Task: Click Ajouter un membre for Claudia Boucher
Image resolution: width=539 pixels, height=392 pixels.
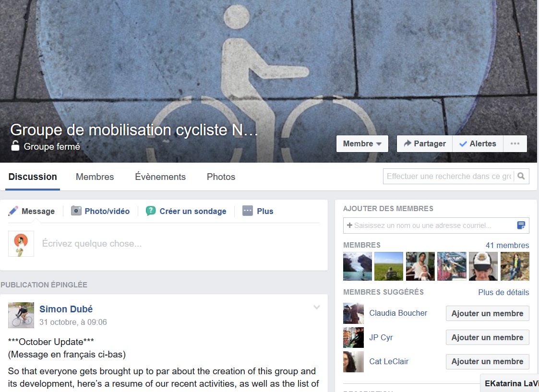Action: [x=488, y=313]
